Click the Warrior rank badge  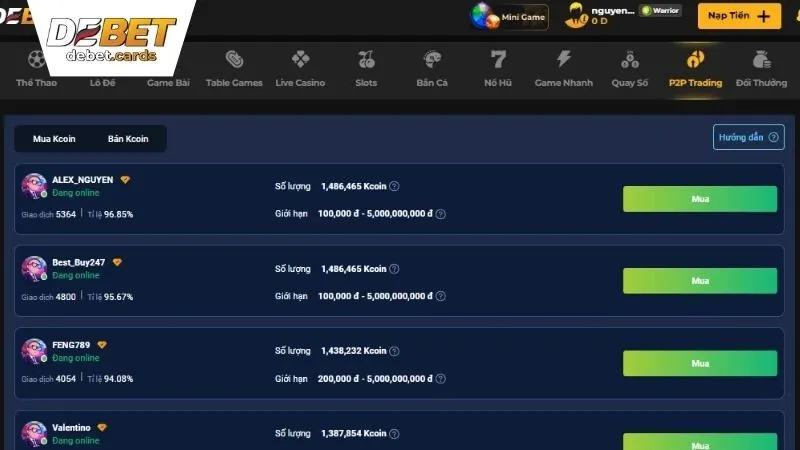tap(661, 11)
